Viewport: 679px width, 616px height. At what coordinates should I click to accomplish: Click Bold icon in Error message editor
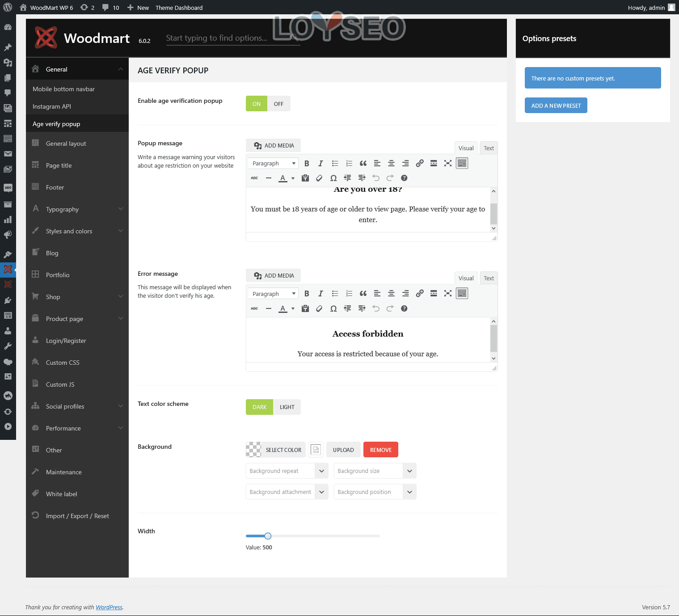[x=307, y=294]
